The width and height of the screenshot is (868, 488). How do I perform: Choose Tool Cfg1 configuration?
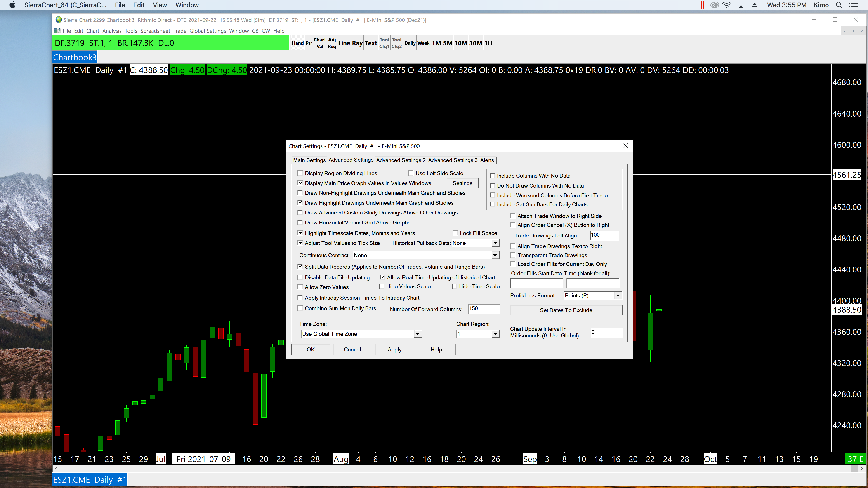click(x=384, y=43)
